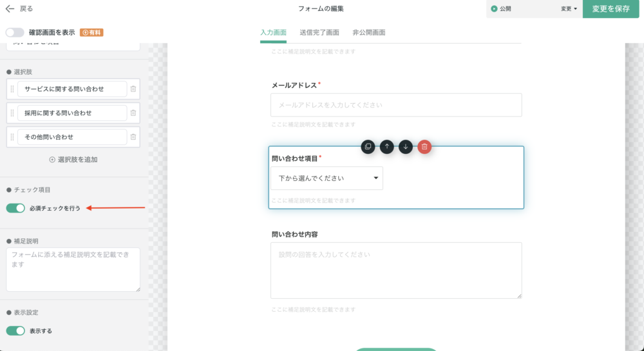Click the 有料 paid badge
Screen dimensions: 644x351
click(91, 32)
